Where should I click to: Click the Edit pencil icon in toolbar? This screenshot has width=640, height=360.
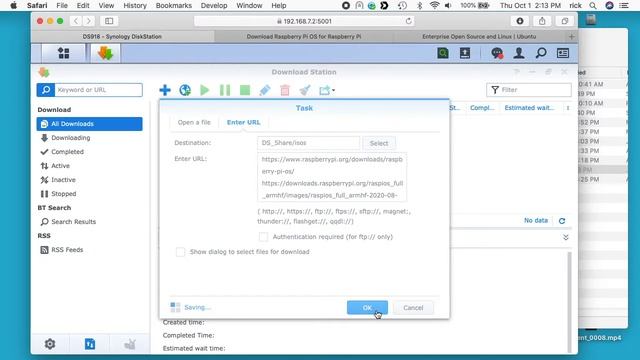tap(265, 90)
